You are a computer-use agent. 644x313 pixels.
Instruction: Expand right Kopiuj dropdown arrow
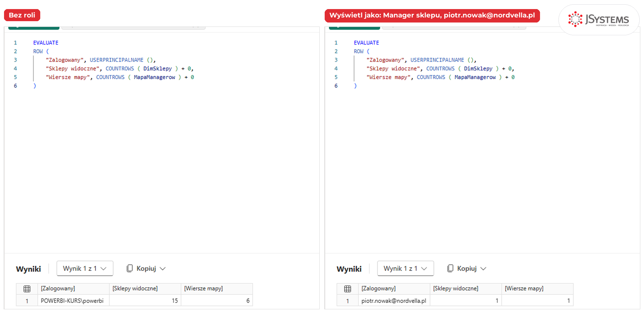(483, 269)
